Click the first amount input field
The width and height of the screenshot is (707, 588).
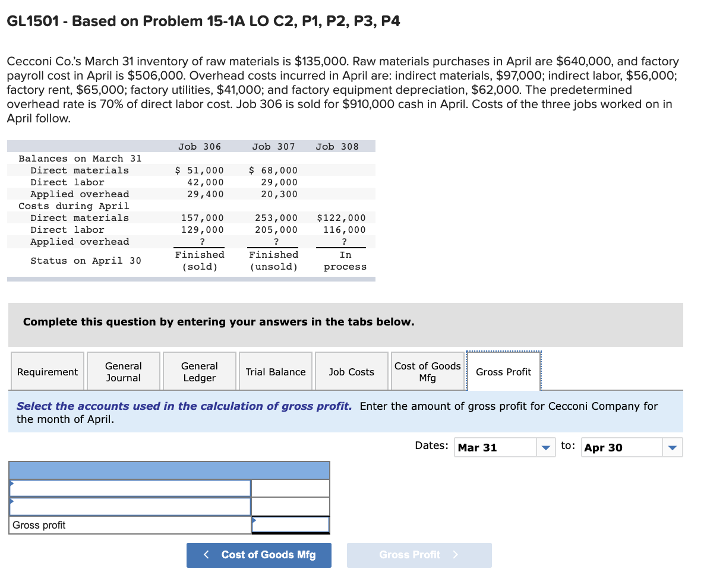290,488
